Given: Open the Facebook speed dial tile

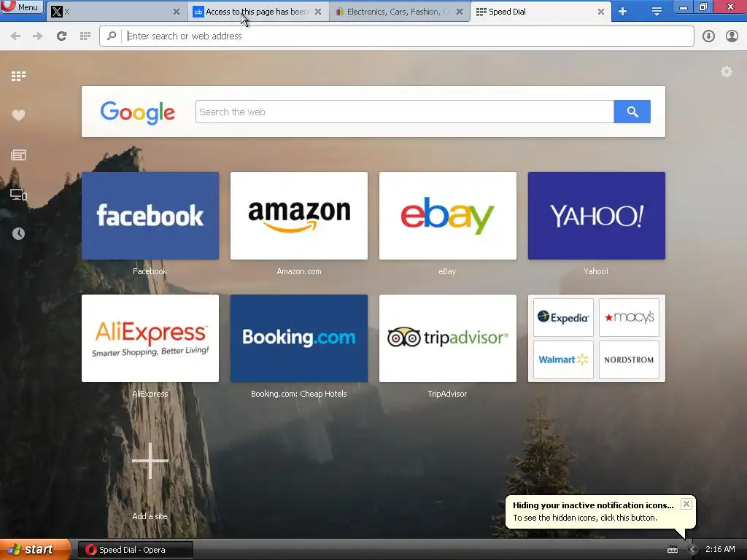Looking at the screenshot, I should click(150, 216).
